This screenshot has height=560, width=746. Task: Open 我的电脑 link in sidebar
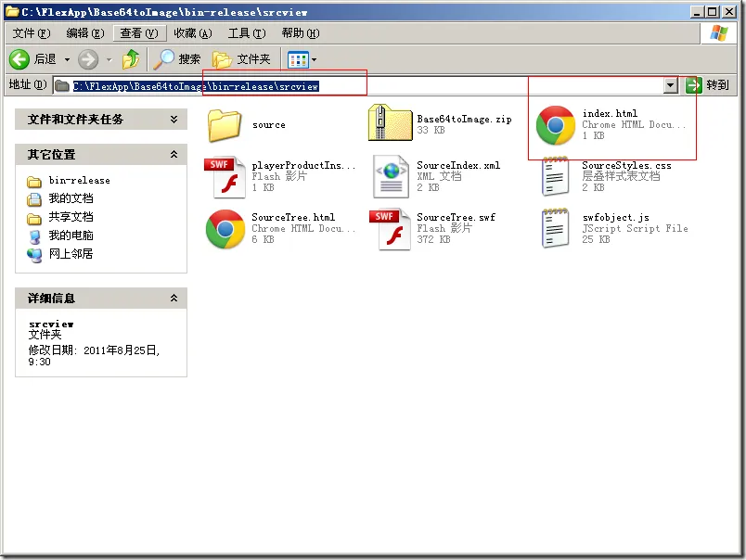[x=71, y=235]
